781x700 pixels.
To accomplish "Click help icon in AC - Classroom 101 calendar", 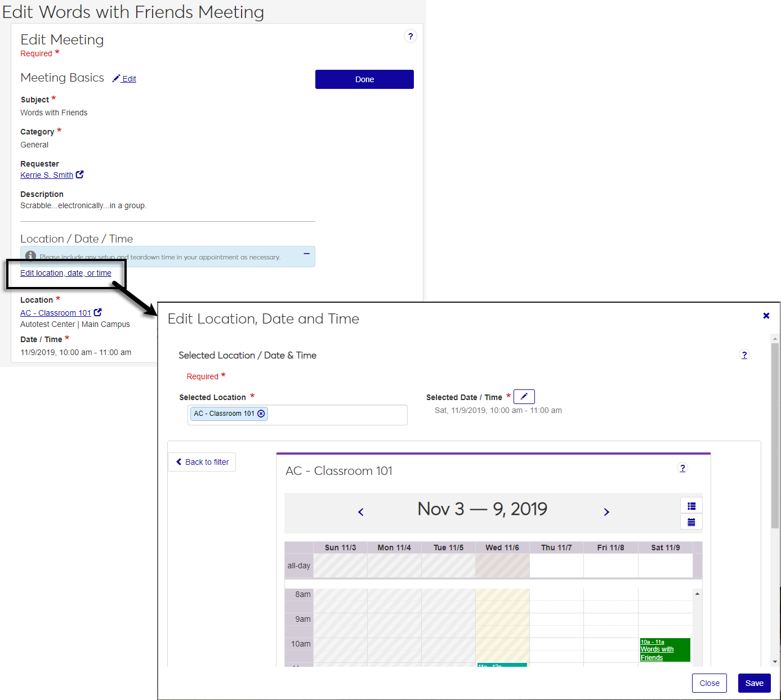I will coord(682,468).
